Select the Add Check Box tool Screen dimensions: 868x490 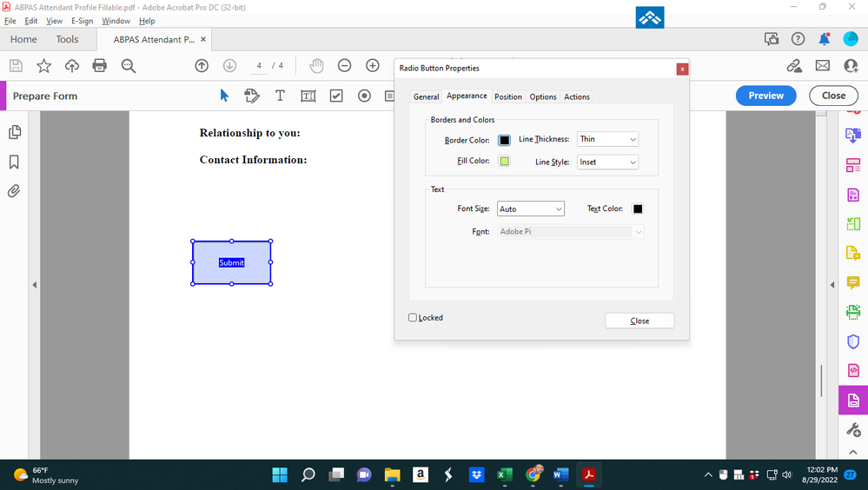336,96
